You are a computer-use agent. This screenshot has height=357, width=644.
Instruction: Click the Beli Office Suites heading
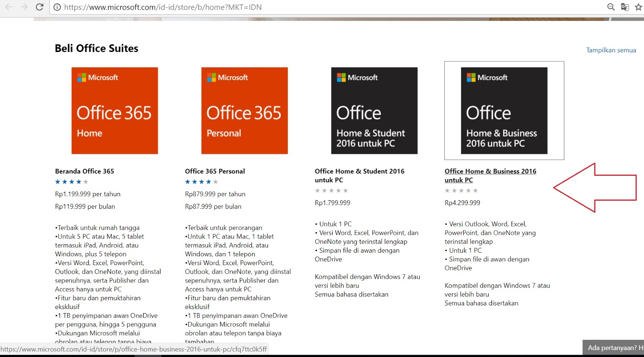97,48
